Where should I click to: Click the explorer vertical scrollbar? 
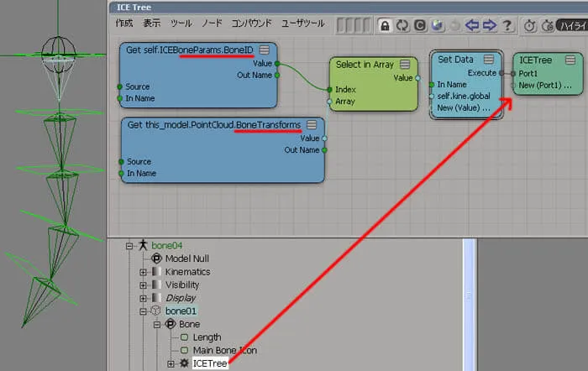[469, 305]
